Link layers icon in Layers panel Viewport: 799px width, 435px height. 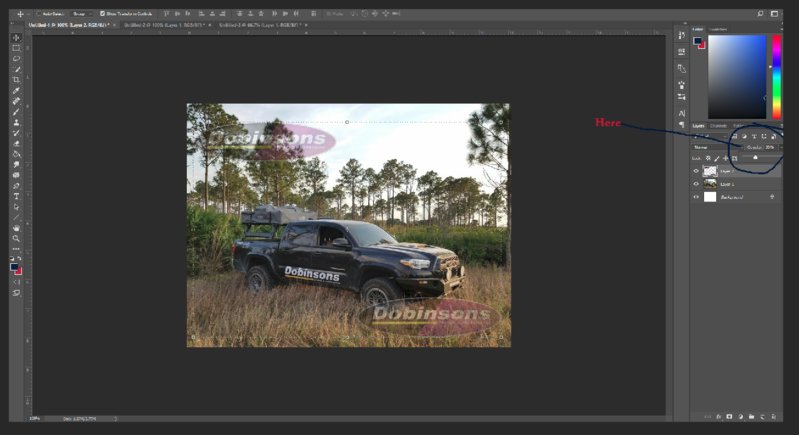(708, 417)
